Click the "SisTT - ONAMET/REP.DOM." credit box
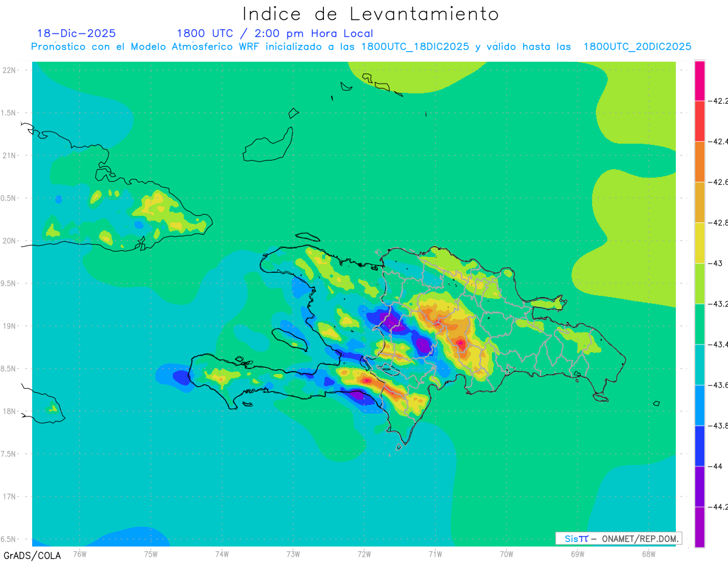Viewport: 728px width, 562px height. point(618,538)
